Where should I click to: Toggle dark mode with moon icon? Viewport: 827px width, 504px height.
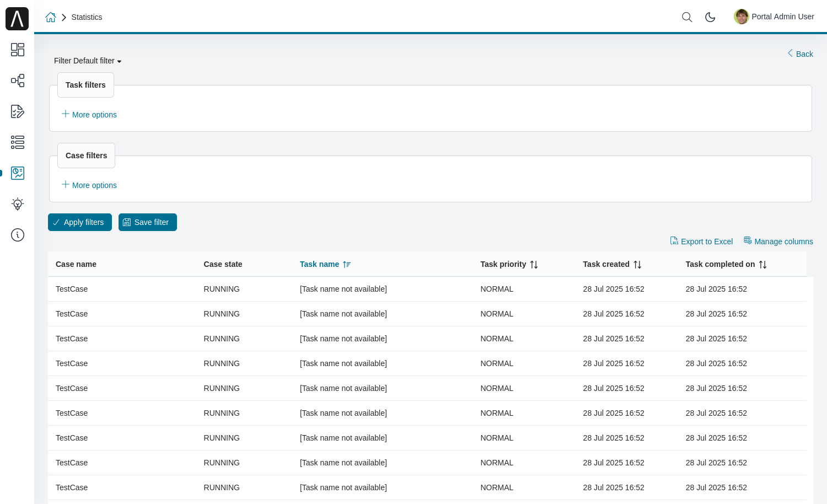click(x=710, y=17)
